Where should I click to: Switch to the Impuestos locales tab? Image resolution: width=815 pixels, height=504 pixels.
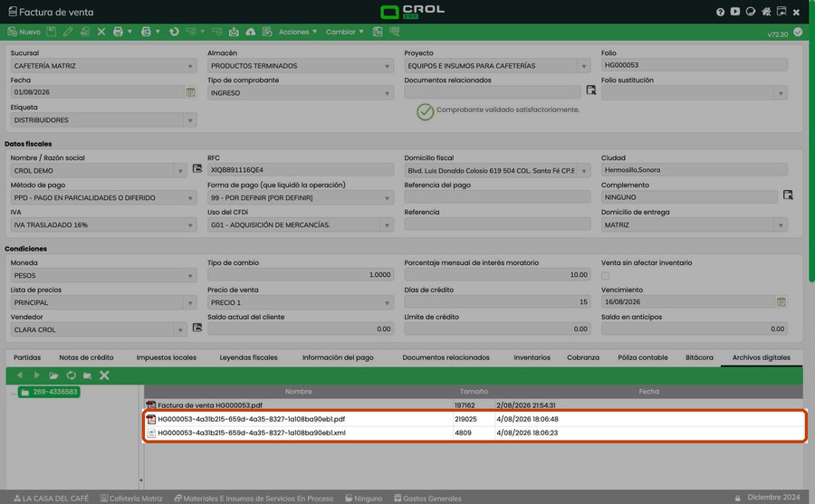point(167,357)
